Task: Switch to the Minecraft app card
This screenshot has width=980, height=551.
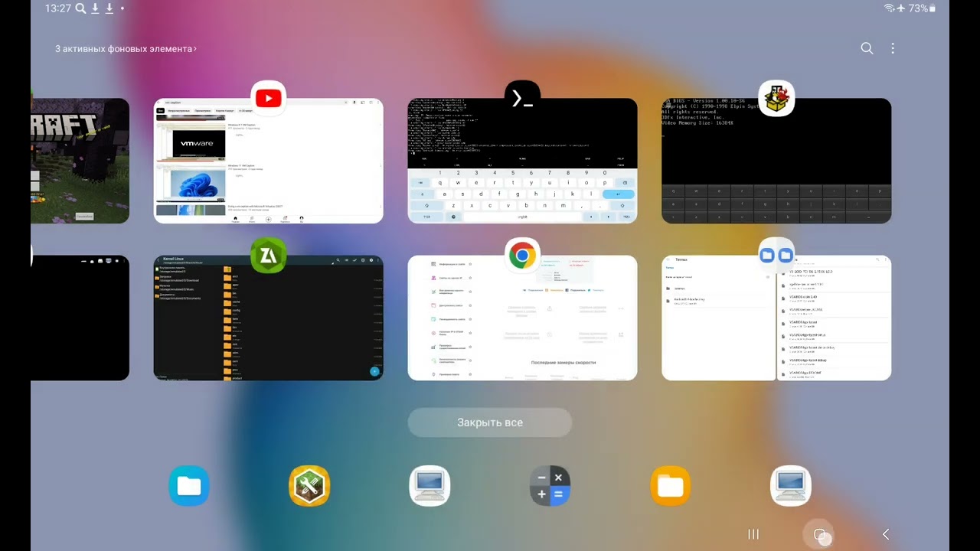Action: (x=80, y=161)
